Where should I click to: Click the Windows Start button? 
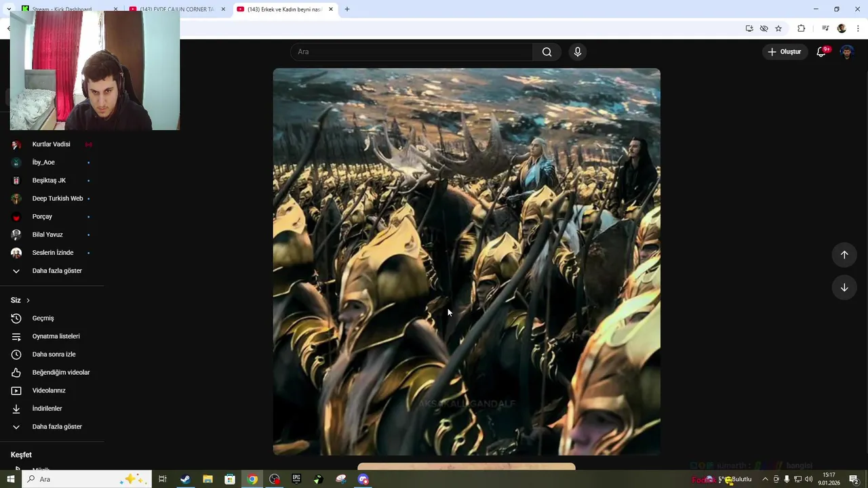click(x=10, y=479)
